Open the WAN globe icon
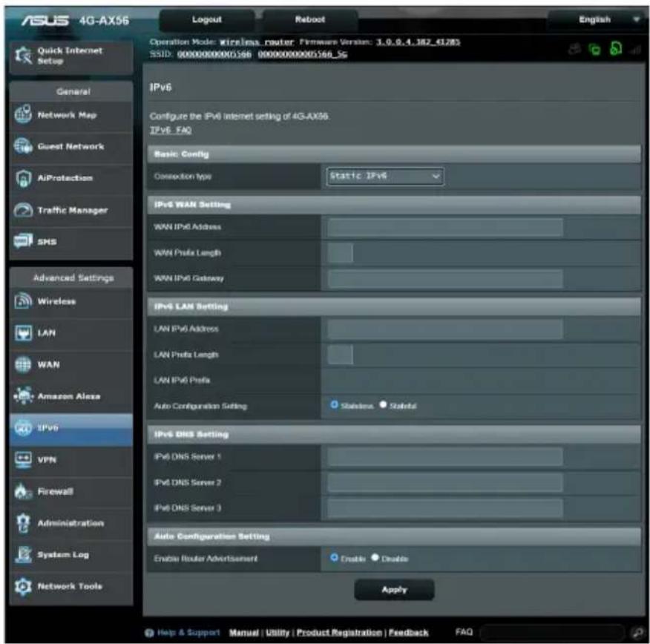The width and height of the screenshot is (650, 644). [x=23, y=365]
